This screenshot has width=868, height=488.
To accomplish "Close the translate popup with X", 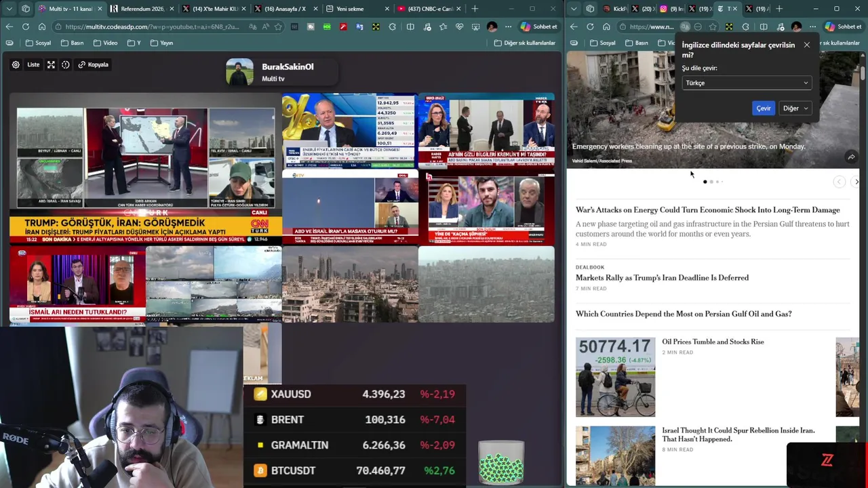I will [806, 45].
